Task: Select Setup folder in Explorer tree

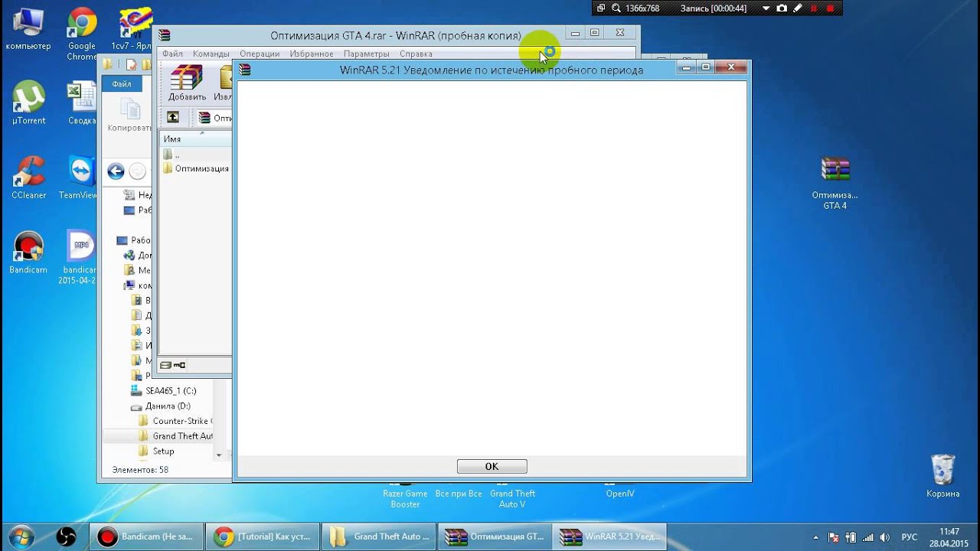Action: (x=156, y=452)
